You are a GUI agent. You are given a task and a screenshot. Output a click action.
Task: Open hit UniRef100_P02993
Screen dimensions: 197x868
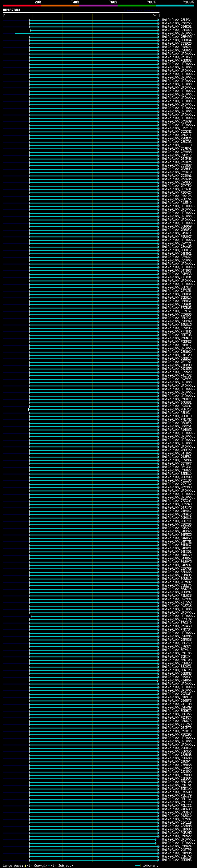point(176,379)
